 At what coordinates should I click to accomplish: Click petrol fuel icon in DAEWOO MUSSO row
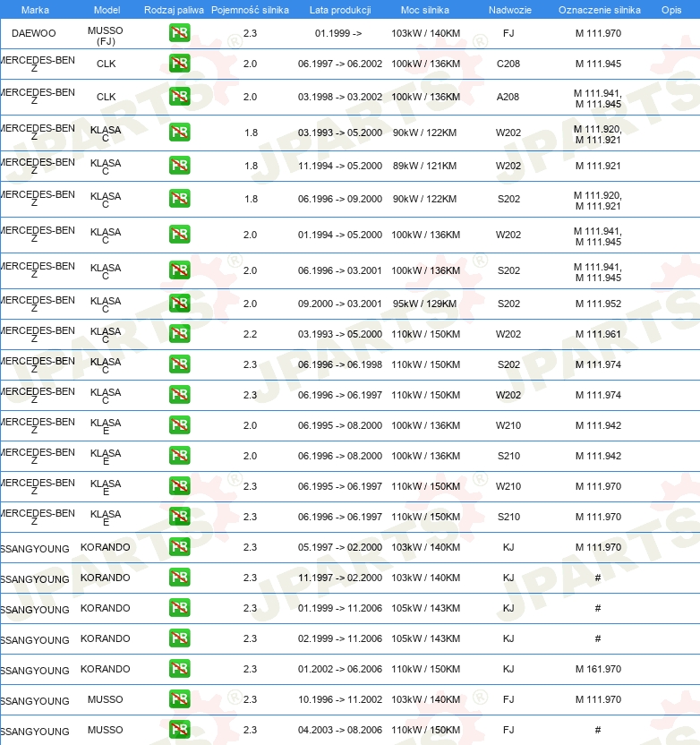point(180,33)
